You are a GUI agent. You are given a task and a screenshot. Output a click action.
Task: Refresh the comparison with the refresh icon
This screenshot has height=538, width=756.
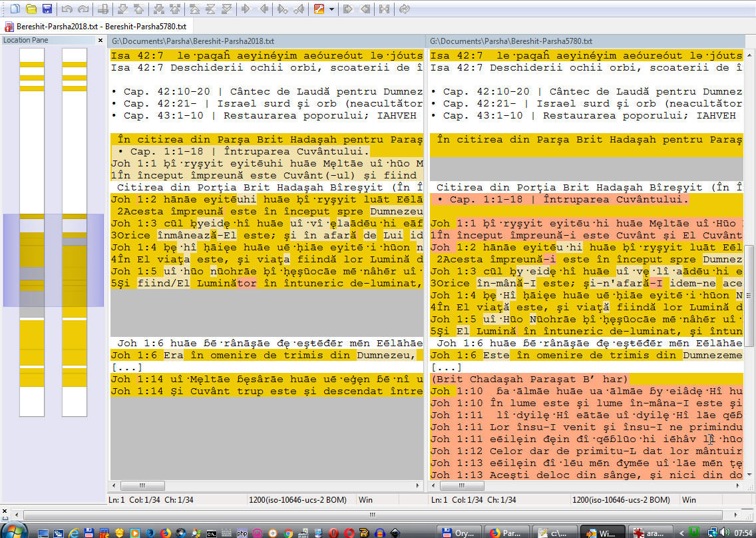pyautogui.click(x=405, y=9)
